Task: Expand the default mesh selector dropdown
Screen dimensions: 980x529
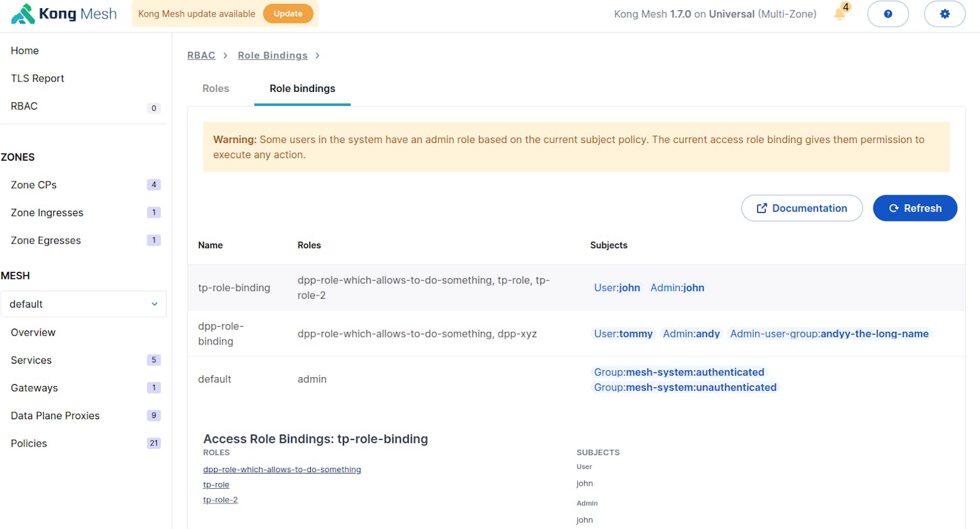Action: (155, 304)
